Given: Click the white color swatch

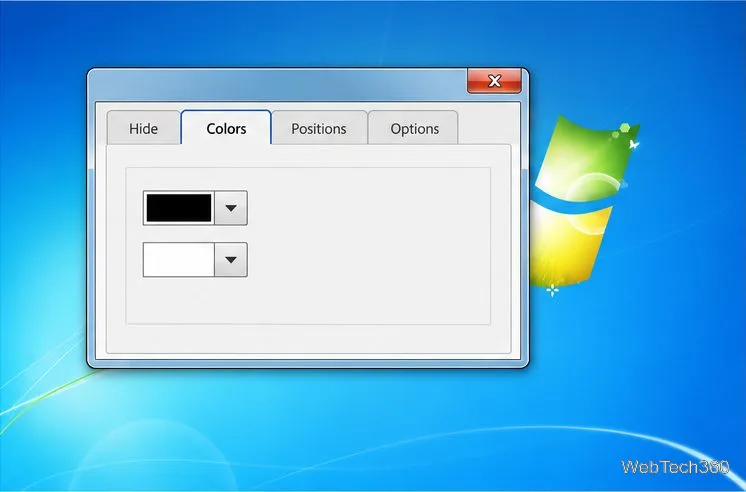Looking at the screenshot, I should [x=179, y=259].
